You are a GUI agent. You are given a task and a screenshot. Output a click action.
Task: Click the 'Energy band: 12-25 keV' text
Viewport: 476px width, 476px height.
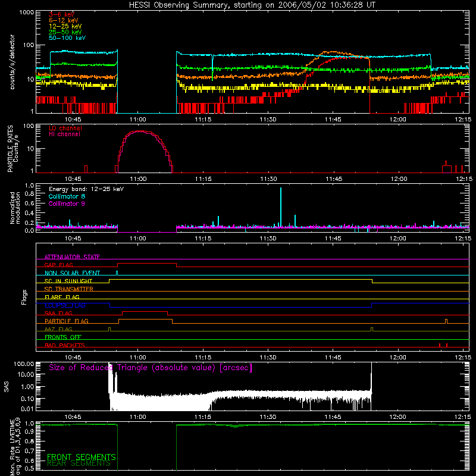pos(86,189)
